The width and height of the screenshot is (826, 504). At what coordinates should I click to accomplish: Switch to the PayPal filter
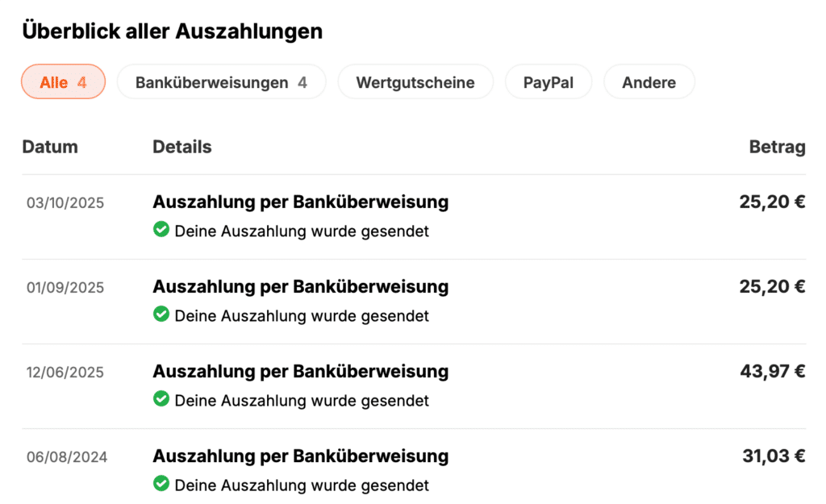coord(549,82)
